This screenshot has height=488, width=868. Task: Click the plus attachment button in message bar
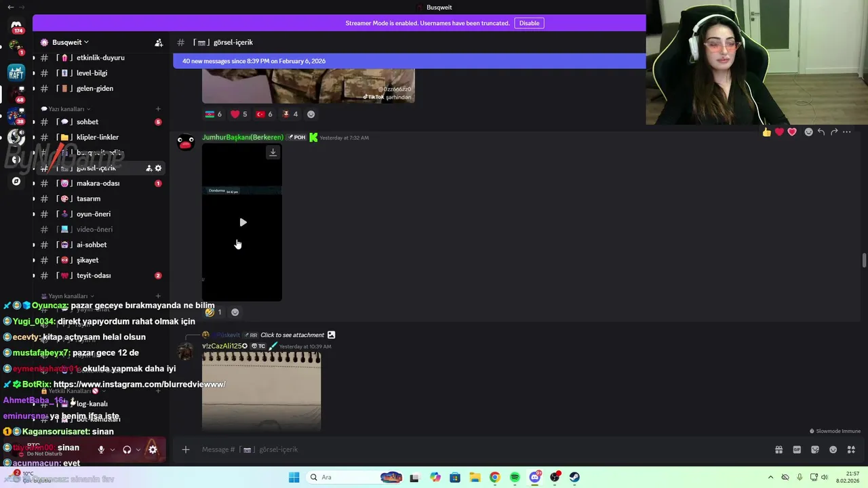(x=185, y=449)
